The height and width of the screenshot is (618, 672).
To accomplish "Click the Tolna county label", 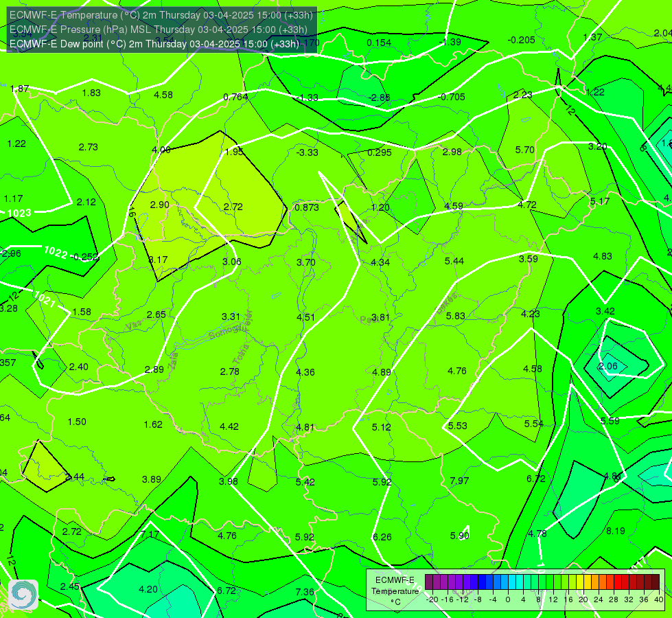I will [x=242, y=354].
